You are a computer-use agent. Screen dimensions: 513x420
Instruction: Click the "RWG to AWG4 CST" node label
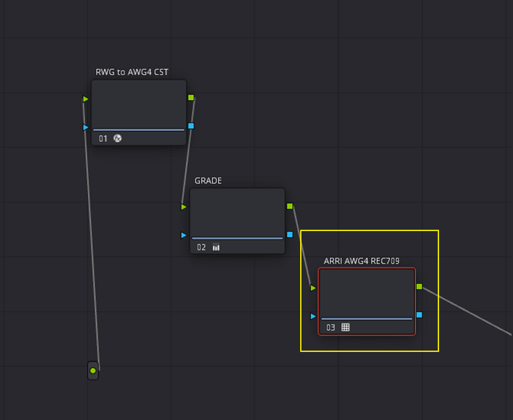132,72
